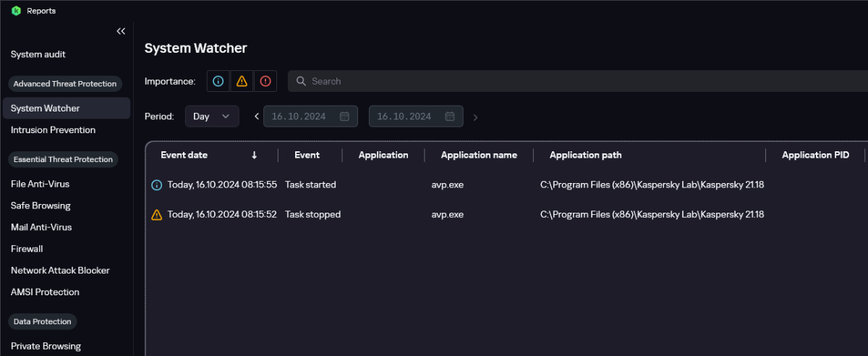Go to next period with right arrow
Viewport: 868px width, 356px height.
(x=475, y=117)
